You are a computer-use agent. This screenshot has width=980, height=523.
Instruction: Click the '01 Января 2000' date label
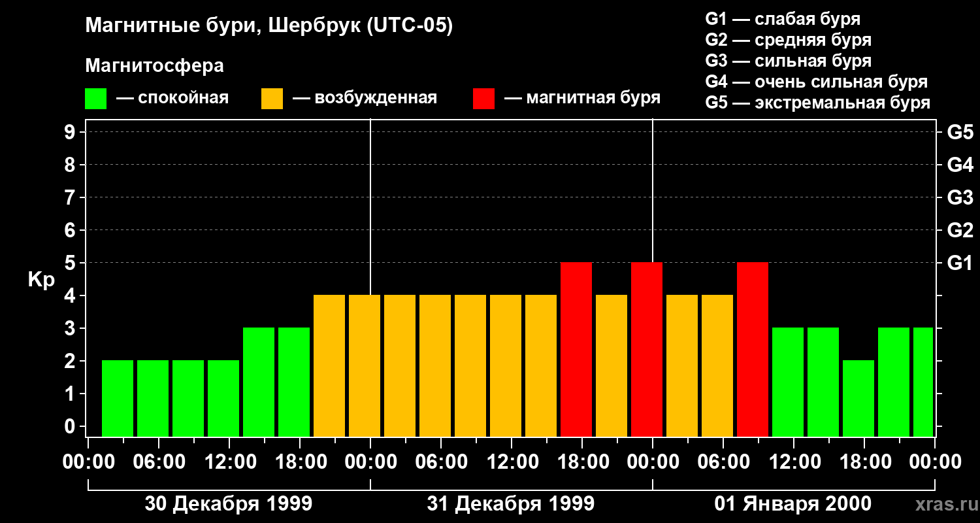792,504
